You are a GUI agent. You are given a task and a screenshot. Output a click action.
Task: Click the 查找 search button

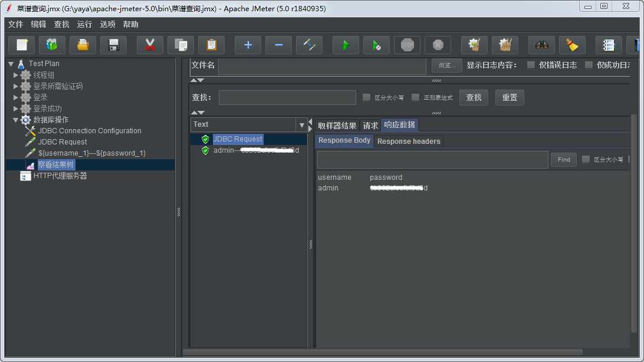point(474,97)
